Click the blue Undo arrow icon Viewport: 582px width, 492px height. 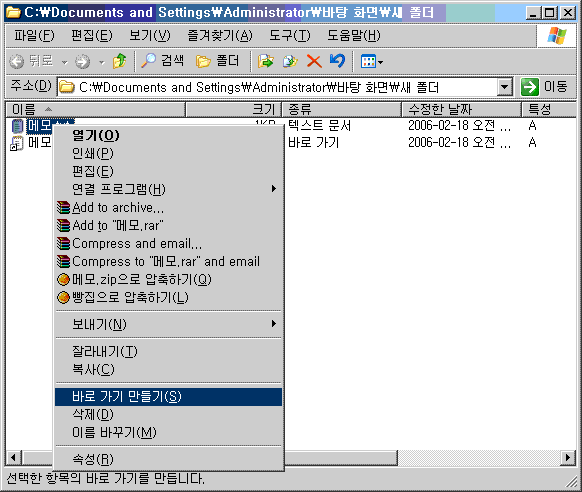pos(337,60)
